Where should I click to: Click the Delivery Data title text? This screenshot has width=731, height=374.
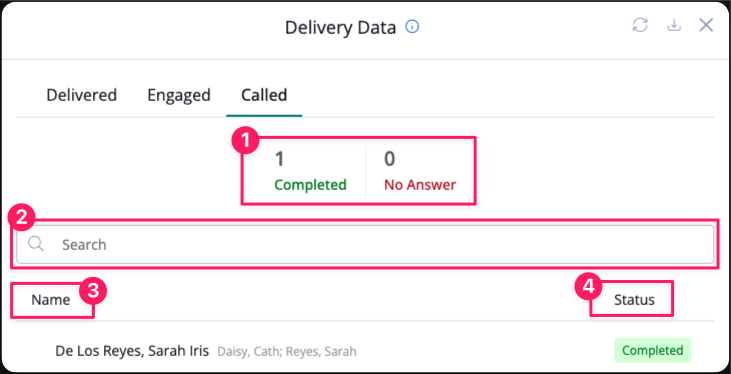tap(340, 28)
